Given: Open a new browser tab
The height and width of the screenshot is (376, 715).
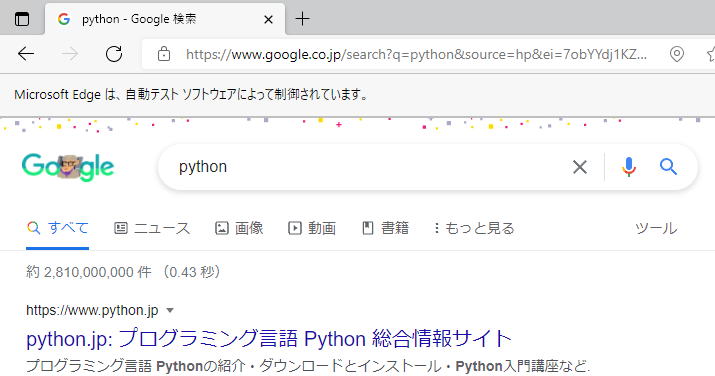Looking at the screenshot, I should [302, 19].
